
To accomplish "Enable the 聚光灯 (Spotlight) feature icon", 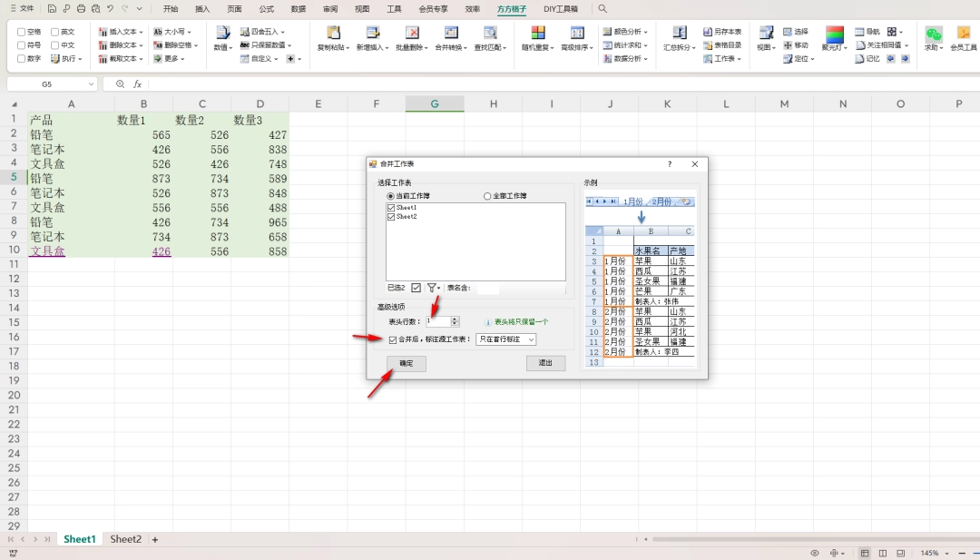I will pyautogui.click(x=833, y=36).
